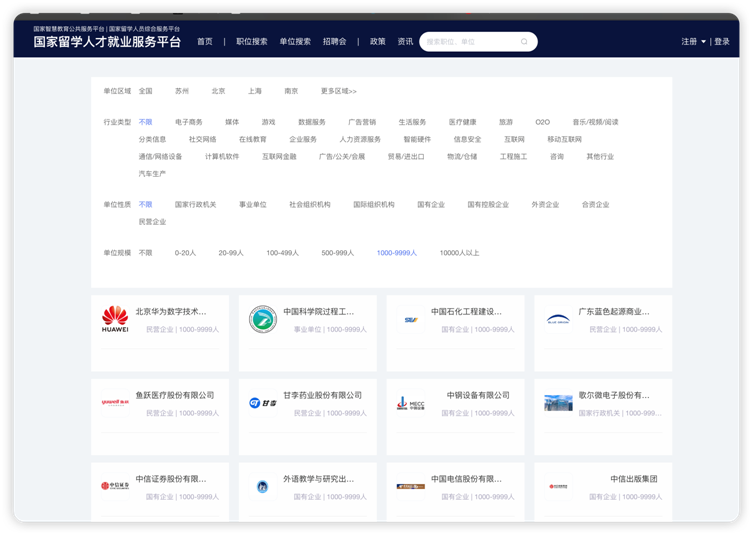Click the 国家留学人才就业服务平台 site title
The image size is (752, 535).
[107, 42]
